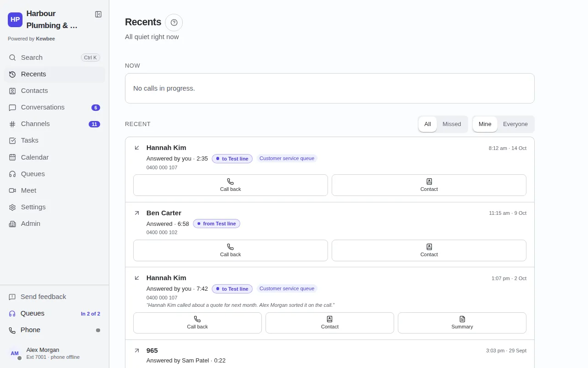Click the Send feedback icon
The image size is (588, 368).
tap(12, 297)
